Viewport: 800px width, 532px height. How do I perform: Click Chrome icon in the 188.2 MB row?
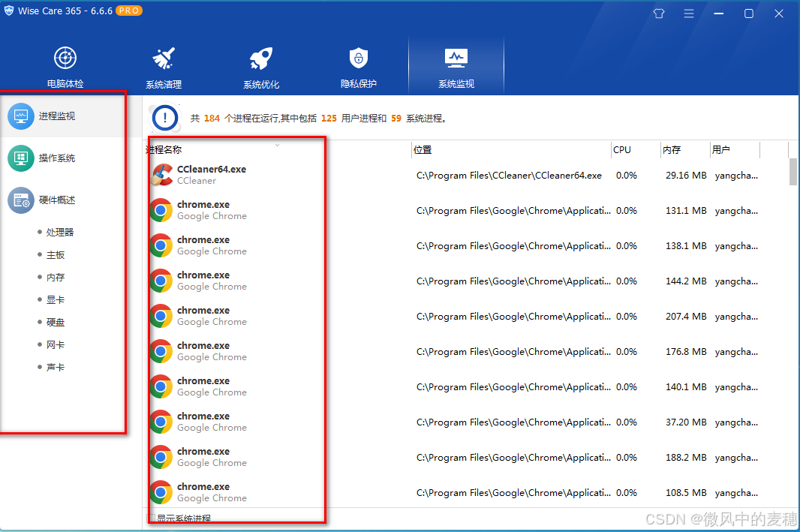coord(161,456)
